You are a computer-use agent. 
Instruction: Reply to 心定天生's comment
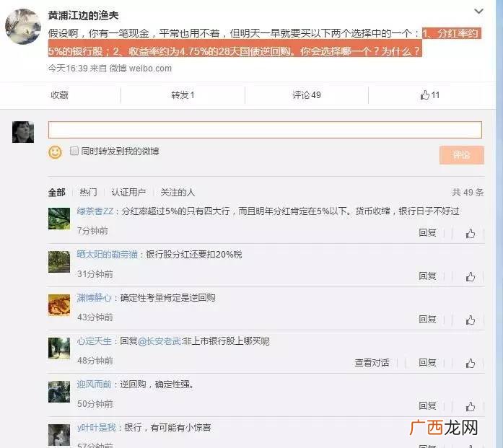[x=427, y=362]
